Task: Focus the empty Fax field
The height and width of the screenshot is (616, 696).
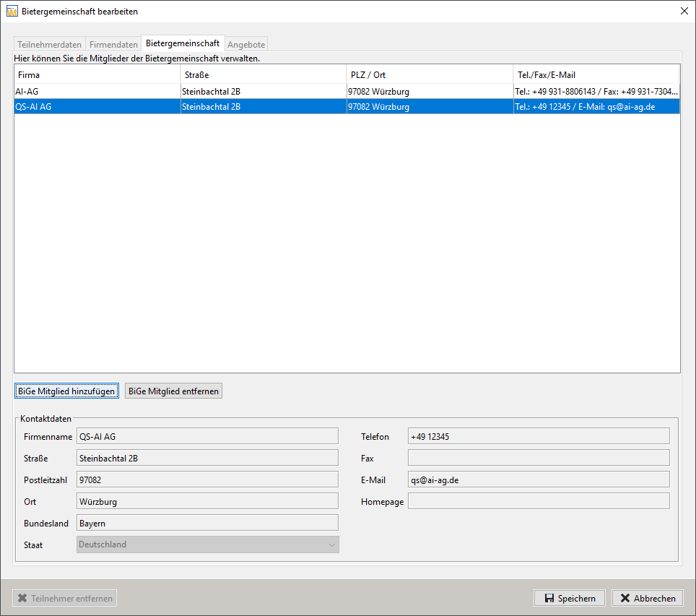Action: [x=539, y=458]
